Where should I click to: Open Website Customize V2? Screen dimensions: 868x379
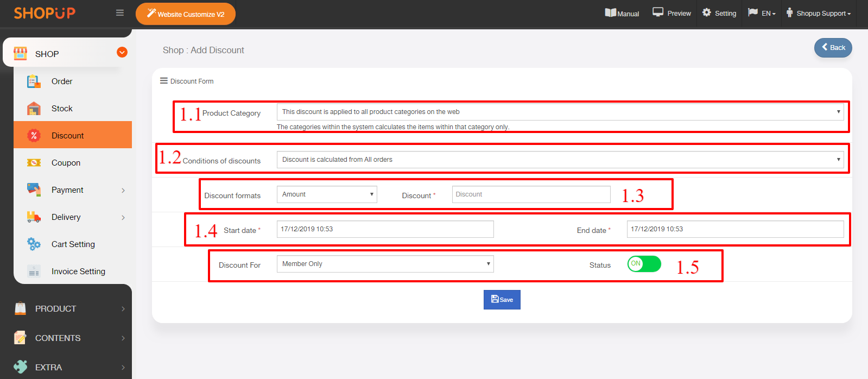point(186,14)
